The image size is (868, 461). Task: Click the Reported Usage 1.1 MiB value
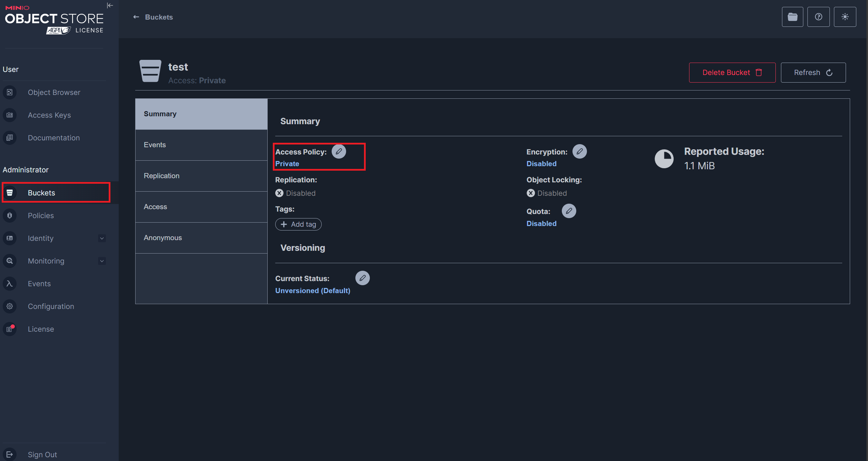(699, 166)
